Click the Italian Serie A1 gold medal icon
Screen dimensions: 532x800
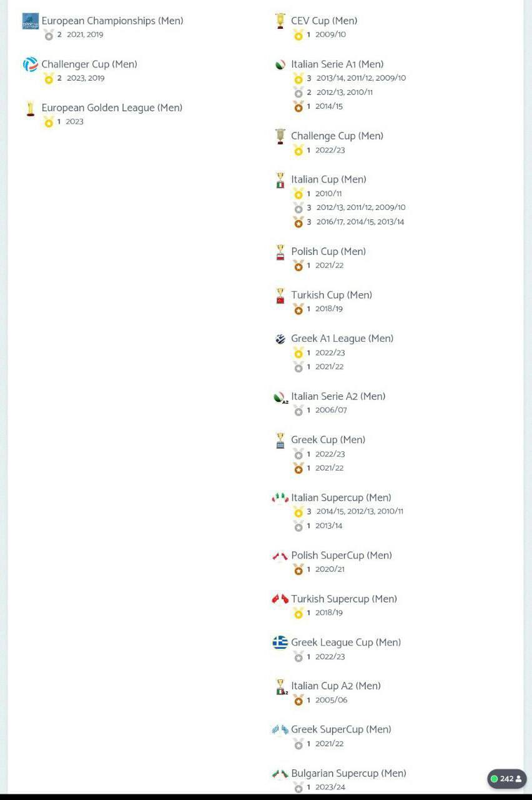298,79
